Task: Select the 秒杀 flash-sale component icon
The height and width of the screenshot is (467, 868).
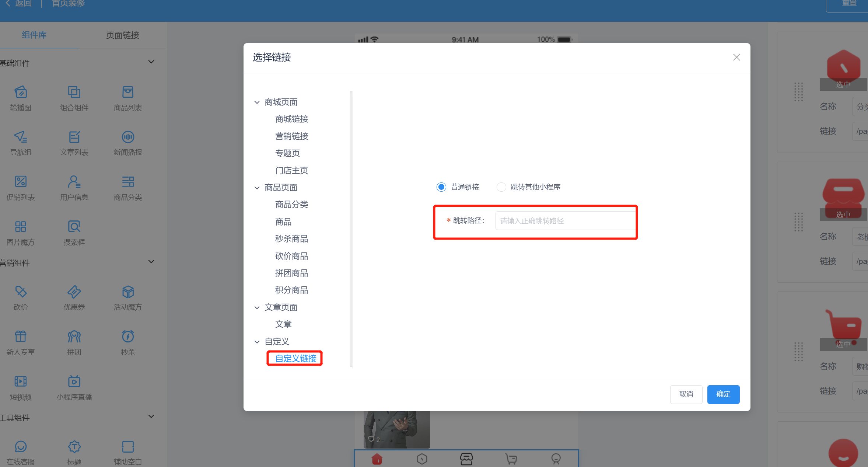Action: pyautogui.click(x=128, y=336)
